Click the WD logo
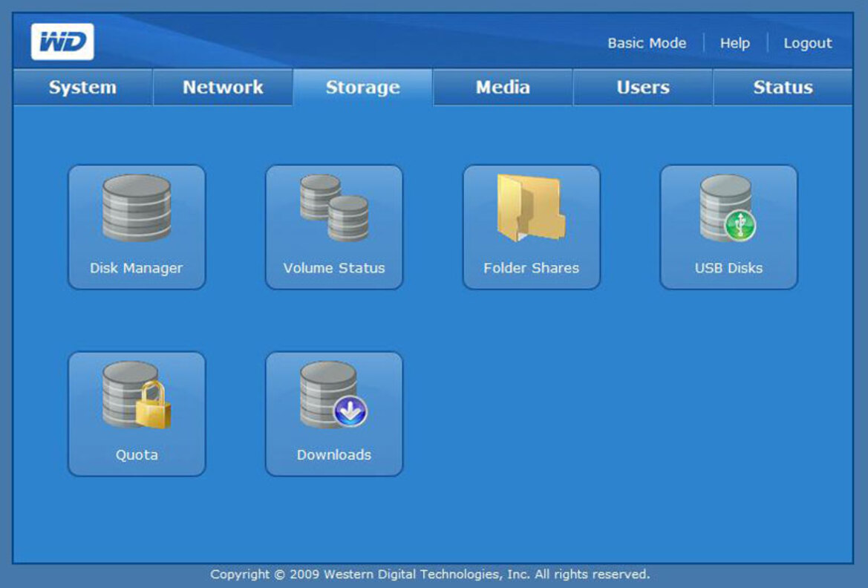The height and width of the screenshot is (588, 868). pos(62,41)
